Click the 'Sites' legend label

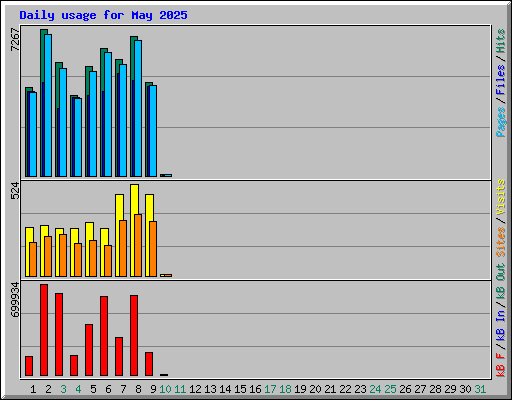[500, 242]
